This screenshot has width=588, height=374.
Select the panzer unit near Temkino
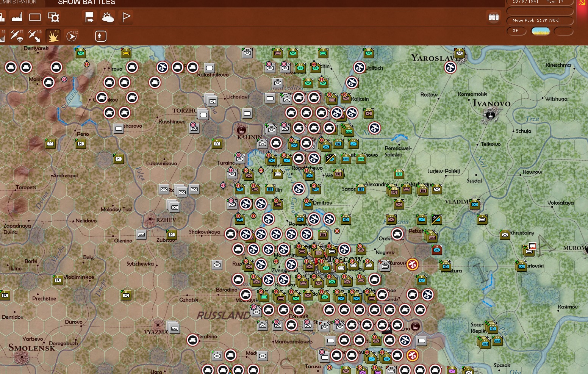point(192,340)
